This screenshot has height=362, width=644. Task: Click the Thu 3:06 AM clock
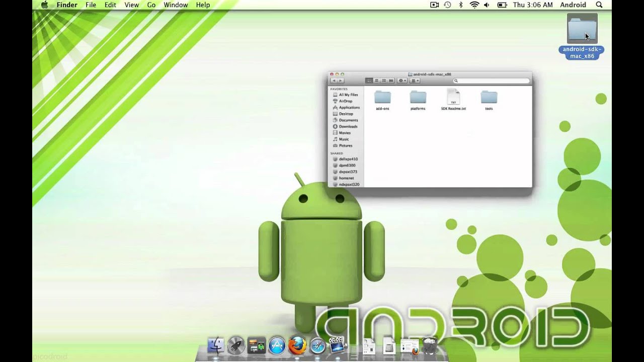click(x=533, y=5)
